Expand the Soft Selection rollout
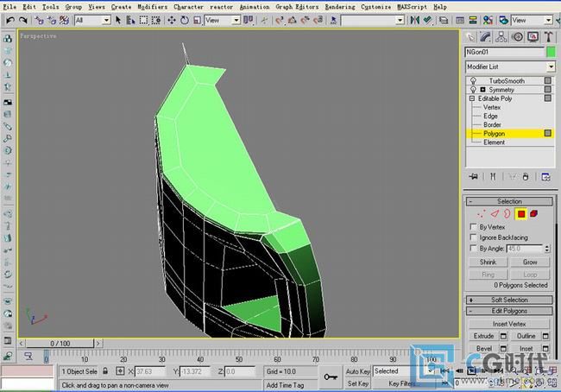Viewport: 561px width, 392px height. tap(509, 300)
